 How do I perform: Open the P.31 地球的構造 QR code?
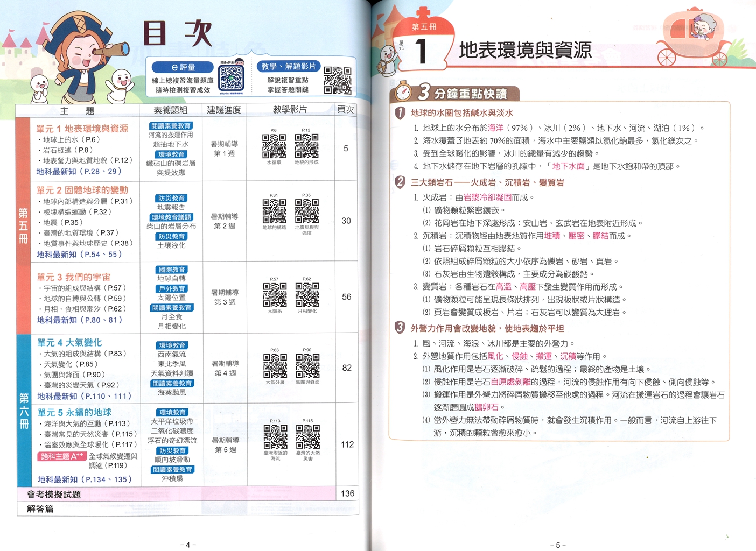(275, 211)
